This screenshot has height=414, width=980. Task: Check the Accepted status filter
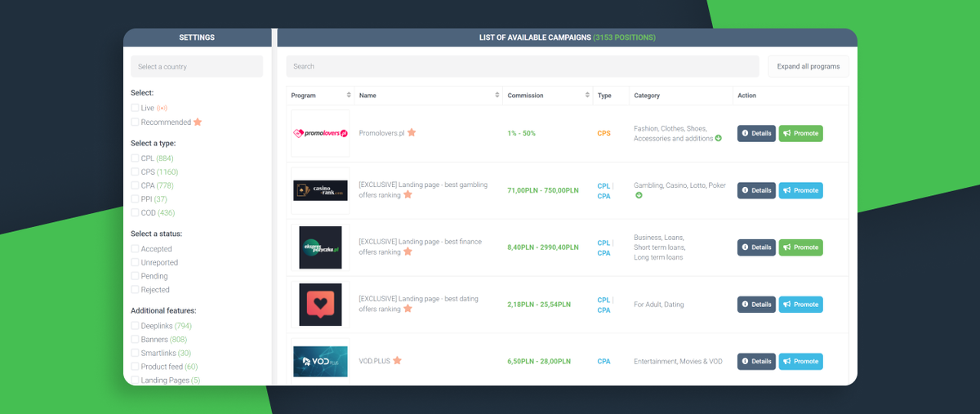(135, 249)
